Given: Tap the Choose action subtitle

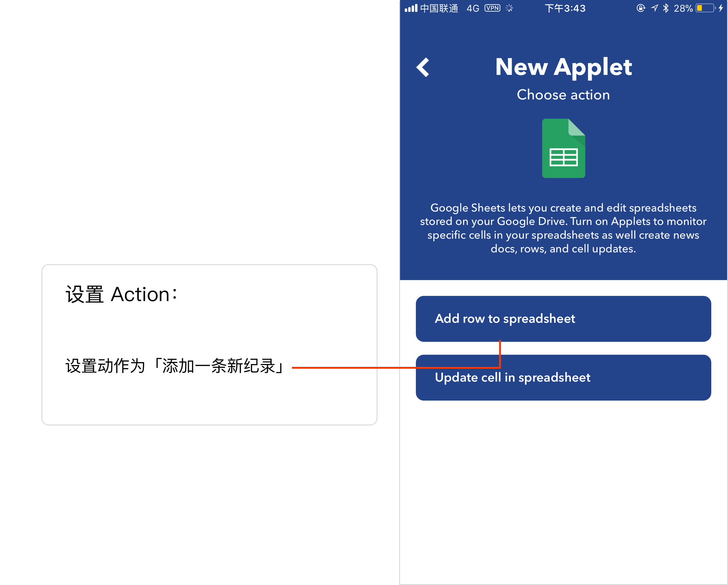Looking at the screenshot, I should (563, 95).
